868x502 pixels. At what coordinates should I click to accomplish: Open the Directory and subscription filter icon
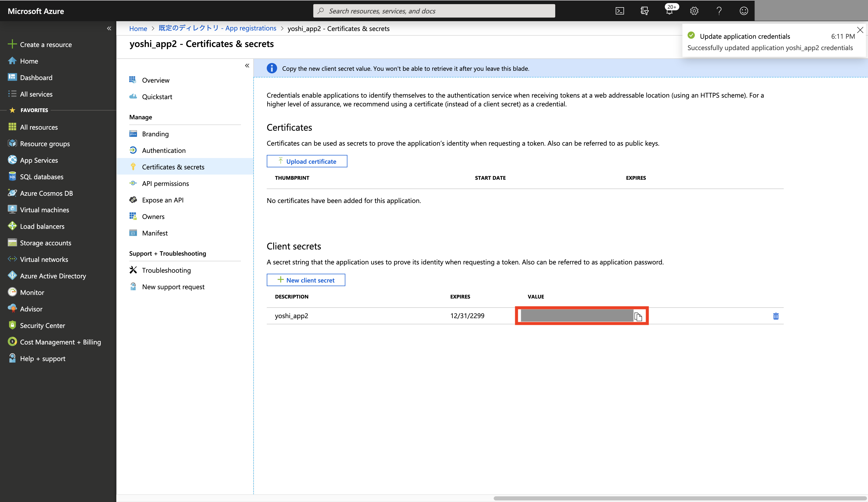click(644, 11)
